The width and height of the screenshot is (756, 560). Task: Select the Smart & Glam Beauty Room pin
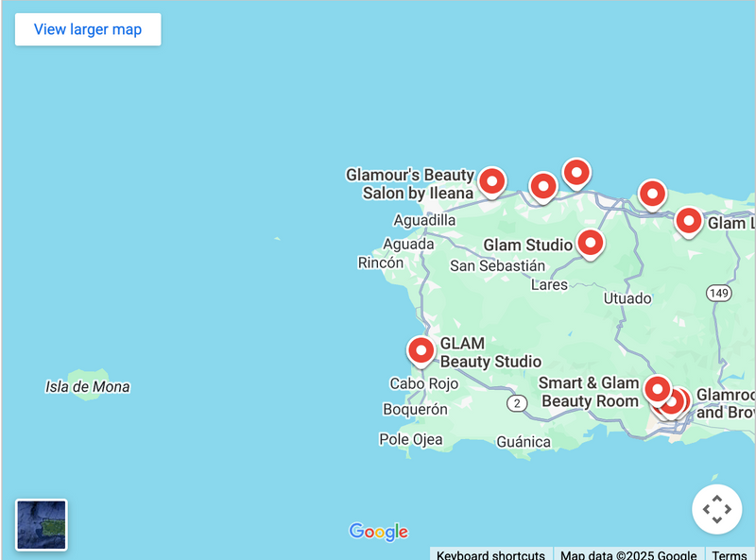tap(657, 389)
